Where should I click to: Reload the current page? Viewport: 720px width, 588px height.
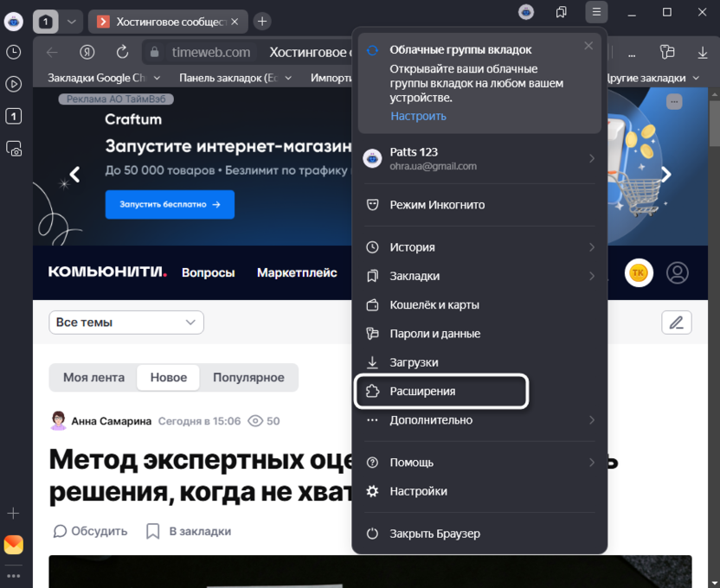(x=122, y=52)
